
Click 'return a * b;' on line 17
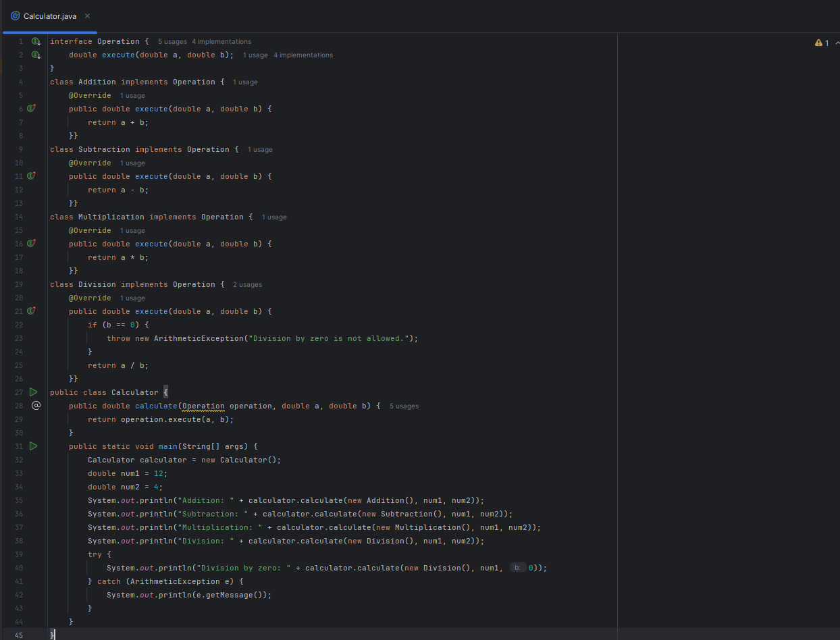(x=118, y=257)
